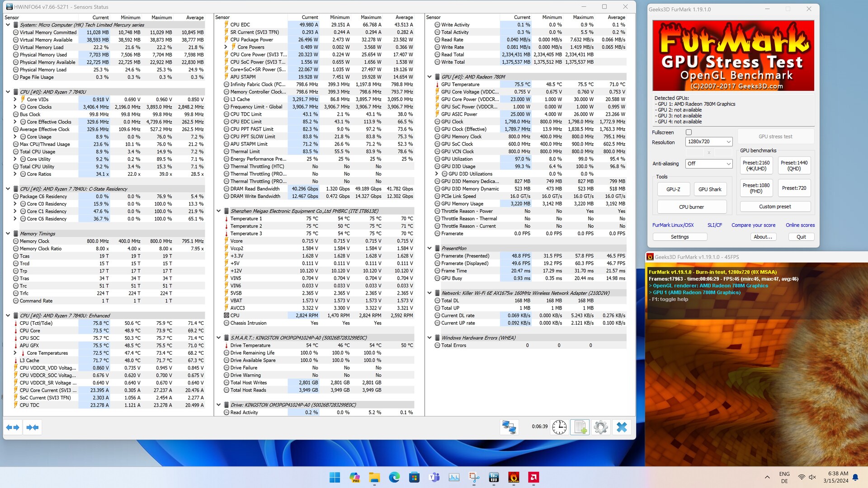Click the shrink columns arrows icon
This screenshot has height=488, width=868.
(x=33, y=427)
